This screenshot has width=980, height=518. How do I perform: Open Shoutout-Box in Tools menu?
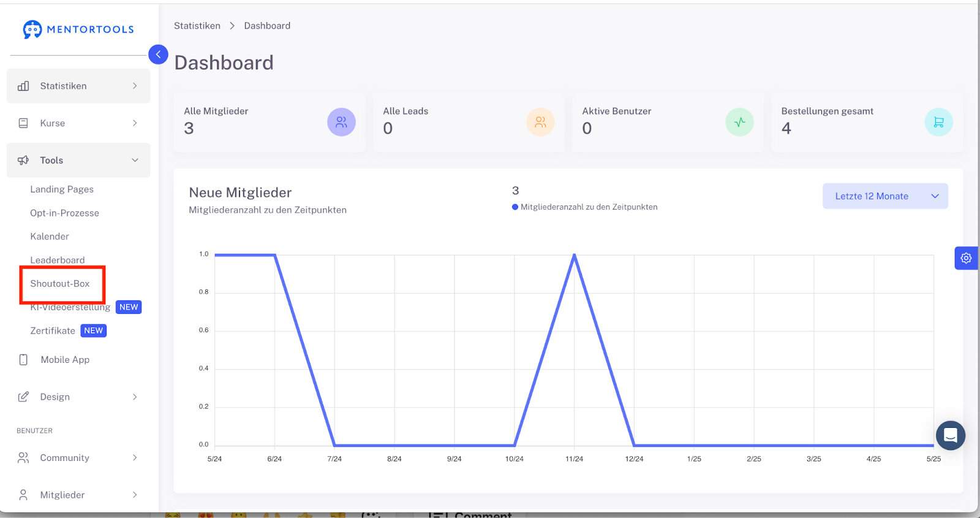coord(60,284)
